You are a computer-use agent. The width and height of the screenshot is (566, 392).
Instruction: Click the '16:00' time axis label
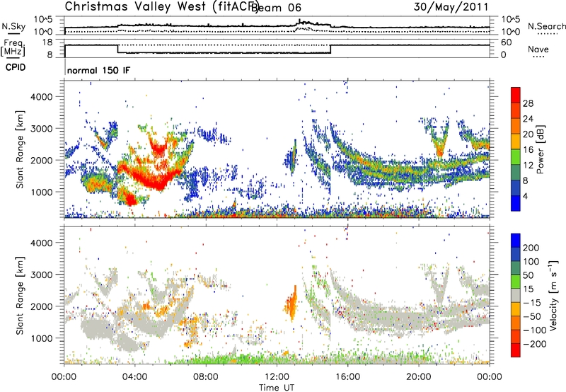347,377
